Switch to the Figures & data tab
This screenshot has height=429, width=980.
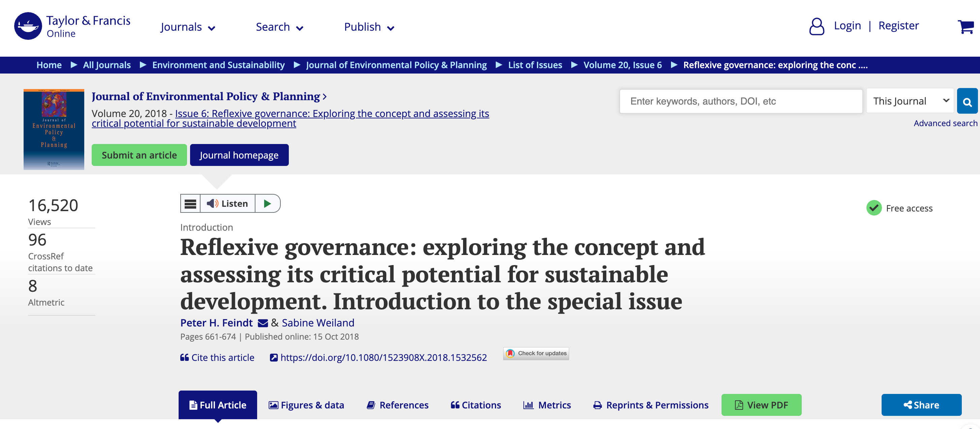[306, 405]
